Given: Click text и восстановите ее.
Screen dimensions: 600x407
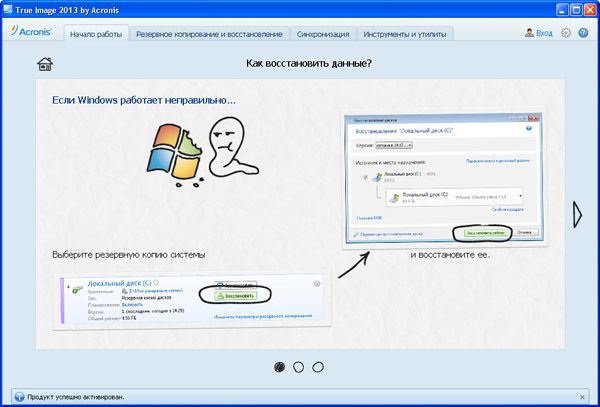Looking at the screenshot, I should coord(450,254).
